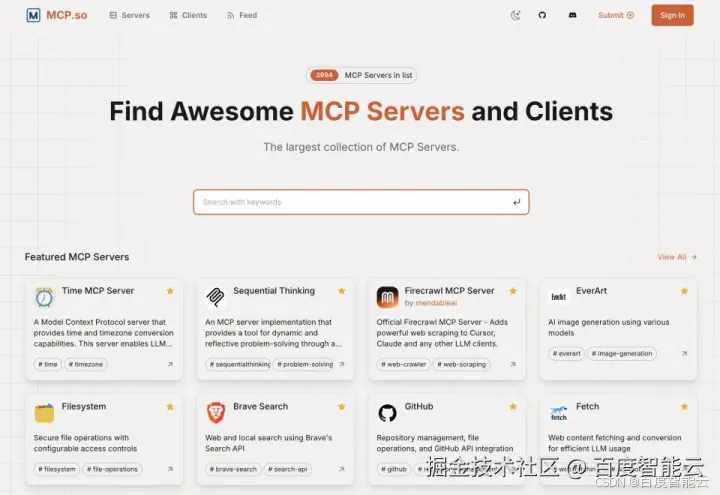720x495 pixels.
Task: Click the mendableai author link
Action: 436,303
